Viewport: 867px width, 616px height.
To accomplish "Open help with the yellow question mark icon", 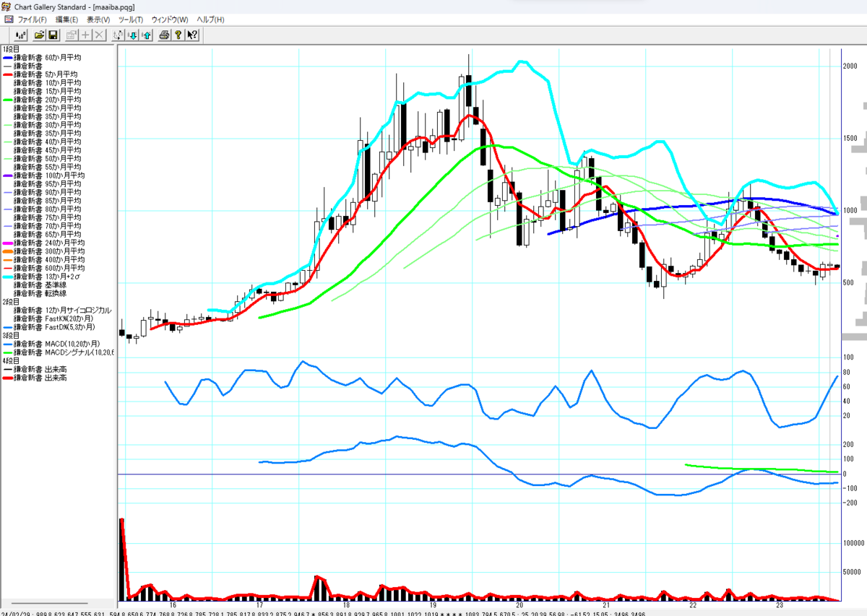I will [178, 35].
